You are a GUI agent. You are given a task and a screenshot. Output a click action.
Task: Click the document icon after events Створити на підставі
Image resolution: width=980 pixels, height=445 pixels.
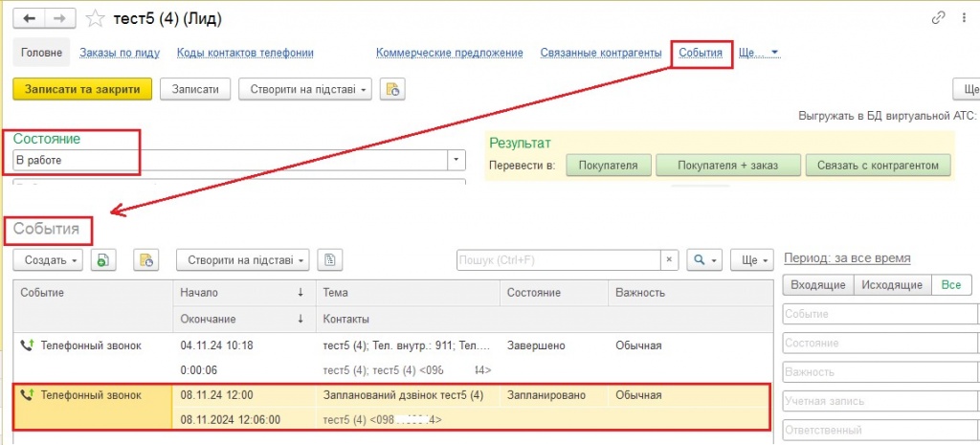coord(330,259)
